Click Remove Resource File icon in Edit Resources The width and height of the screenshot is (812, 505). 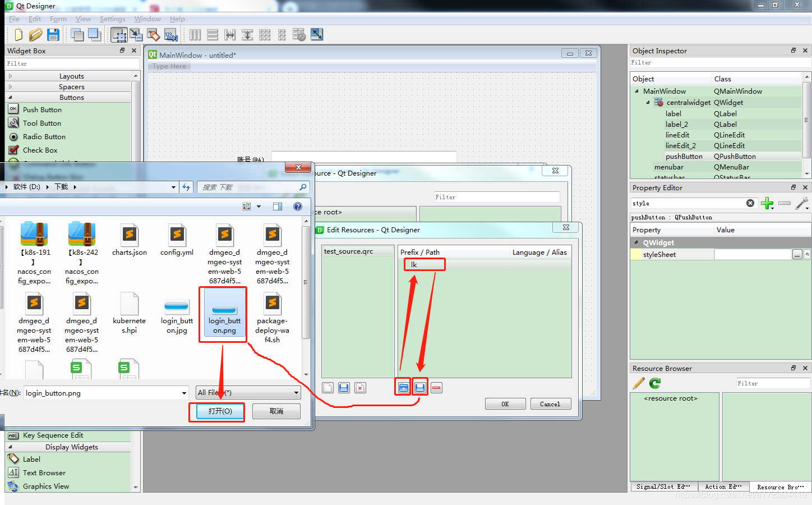tap(361, 388)
